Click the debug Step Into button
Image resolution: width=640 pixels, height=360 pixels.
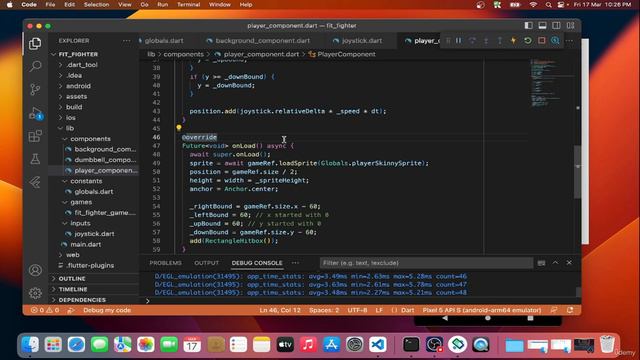[486, 40]
